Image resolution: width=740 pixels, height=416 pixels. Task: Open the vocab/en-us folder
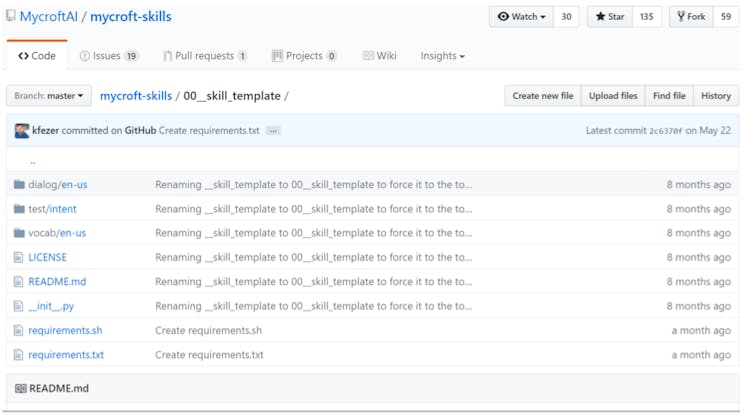point(57,233)
